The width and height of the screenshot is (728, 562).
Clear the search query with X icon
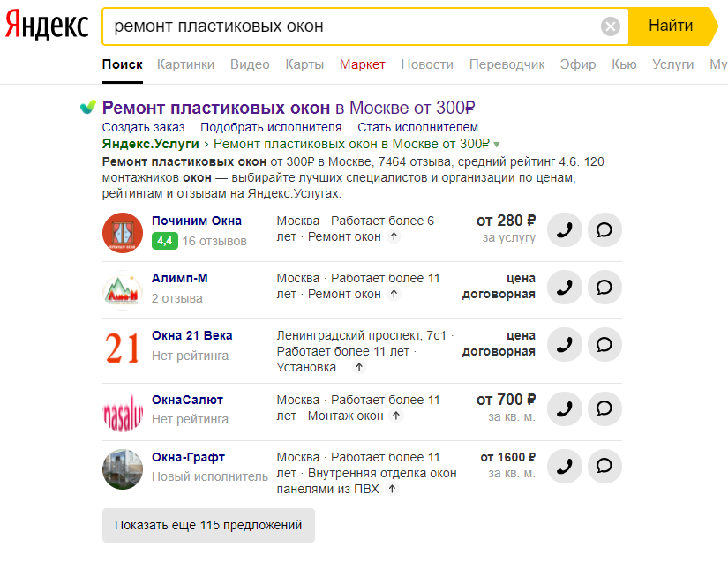click(611, 26)
